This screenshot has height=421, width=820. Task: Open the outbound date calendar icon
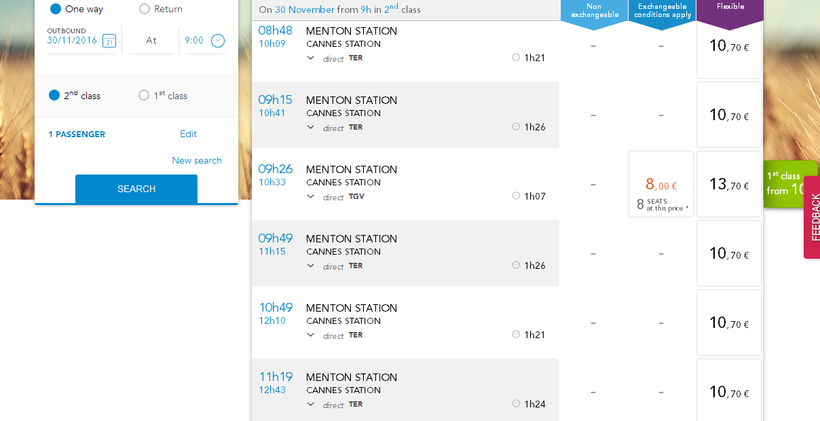pyautogui.click(x=109, y=41)
